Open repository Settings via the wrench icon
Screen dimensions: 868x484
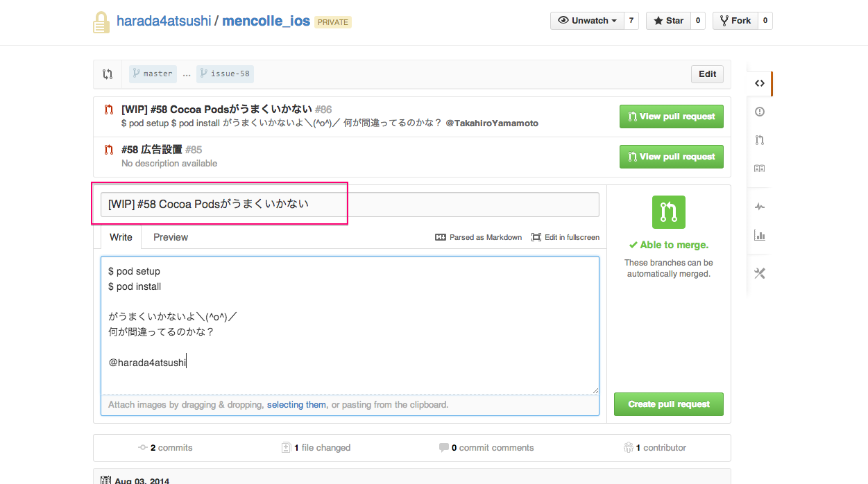click(x=759, y=273)
